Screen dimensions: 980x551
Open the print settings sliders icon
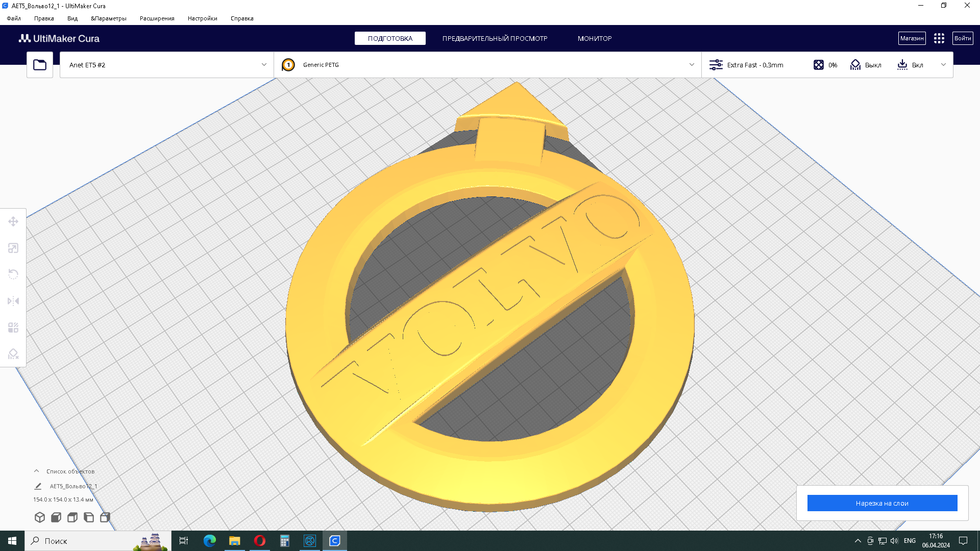(x=716, y=65)
